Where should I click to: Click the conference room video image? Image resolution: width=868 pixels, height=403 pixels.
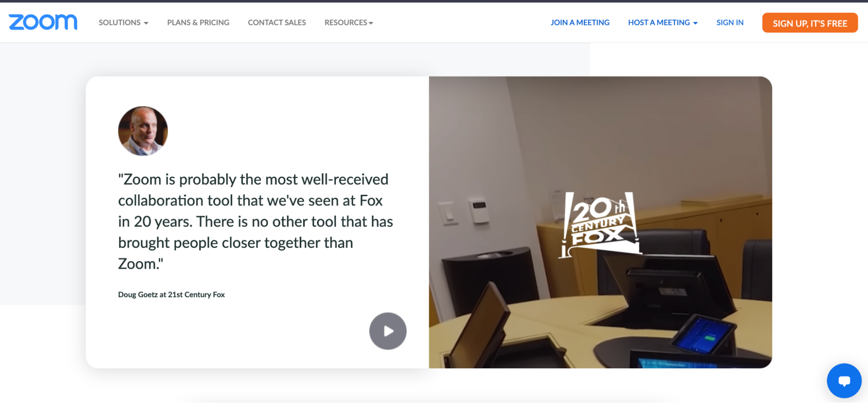pos(600,222)
